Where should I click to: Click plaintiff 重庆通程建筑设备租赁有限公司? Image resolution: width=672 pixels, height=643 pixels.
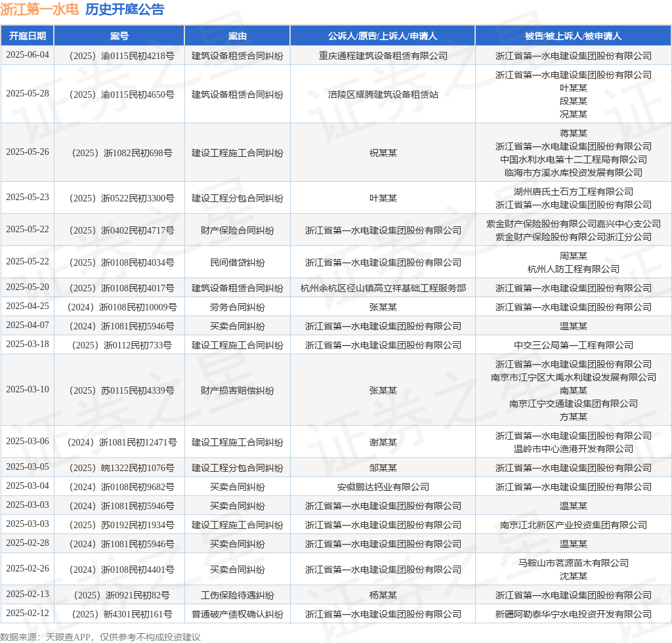point(383,56)
